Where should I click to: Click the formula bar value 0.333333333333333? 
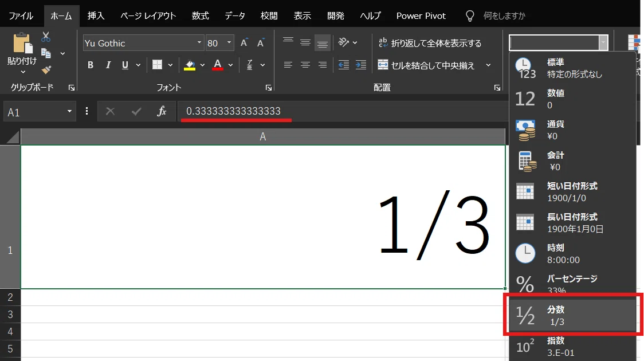tap(233, 111)
